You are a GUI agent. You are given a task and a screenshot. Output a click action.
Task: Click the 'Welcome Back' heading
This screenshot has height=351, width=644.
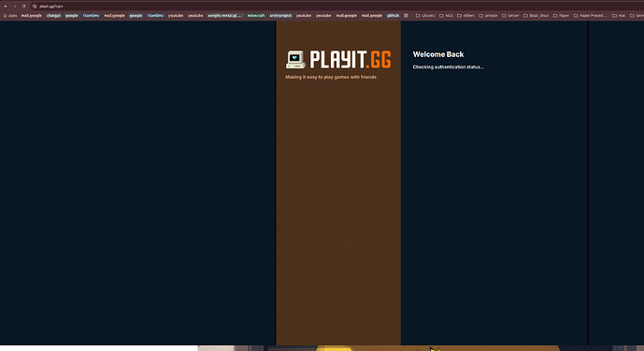point(438,54)
